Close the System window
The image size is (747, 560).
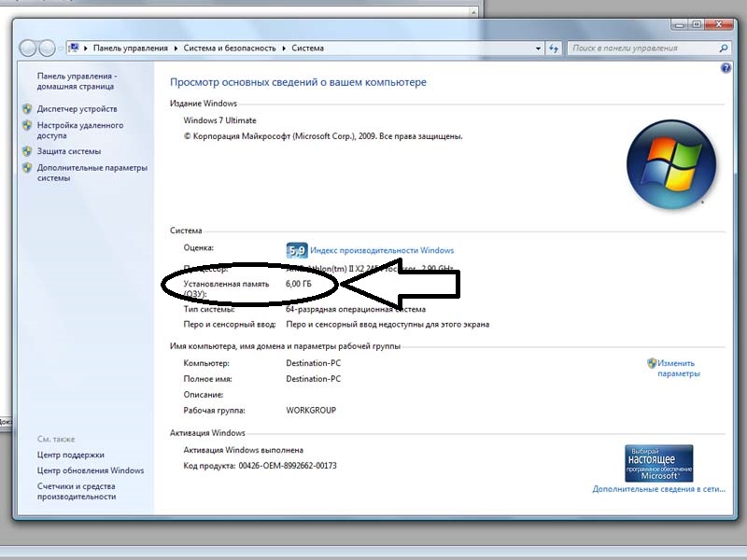tap(719, 24)
